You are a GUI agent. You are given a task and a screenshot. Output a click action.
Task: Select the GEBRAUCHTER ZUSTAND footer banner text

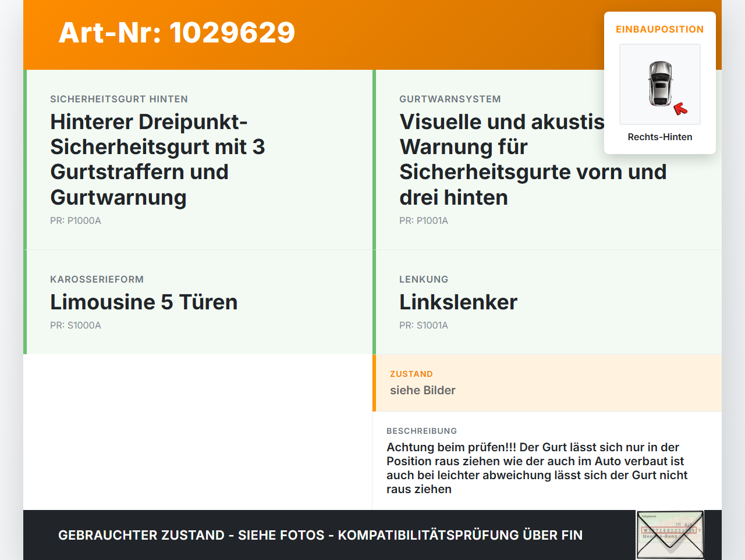tap(320, 535)
